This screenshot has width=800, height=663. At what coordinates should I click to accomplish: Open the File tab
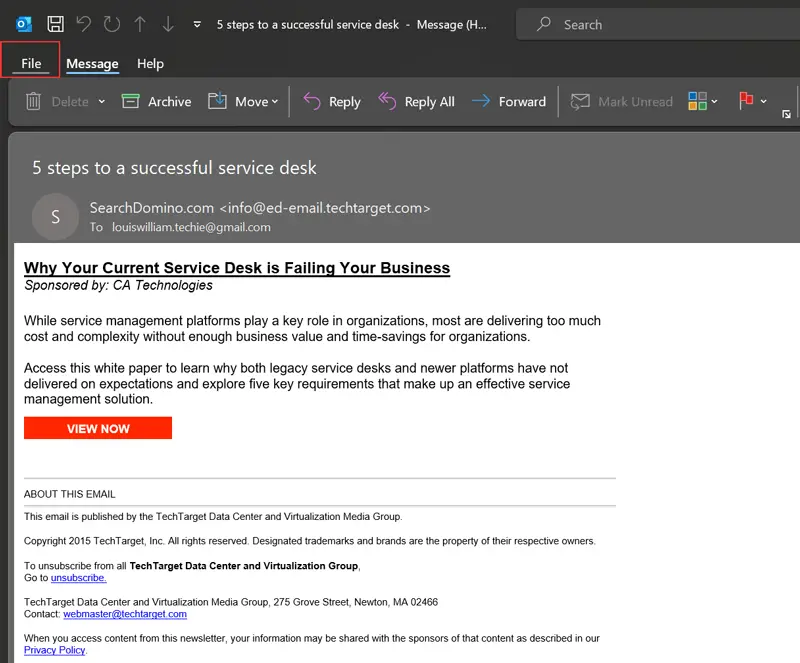[x=31, y=64]
